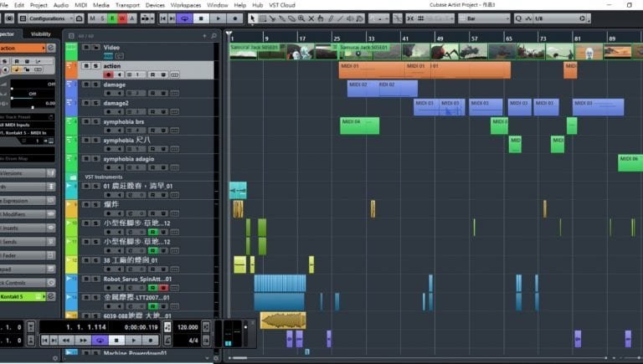This screenshot has width=643, height=364.
Task: Click the Kontakt 5 instrument button
Action: pos(23,296)
